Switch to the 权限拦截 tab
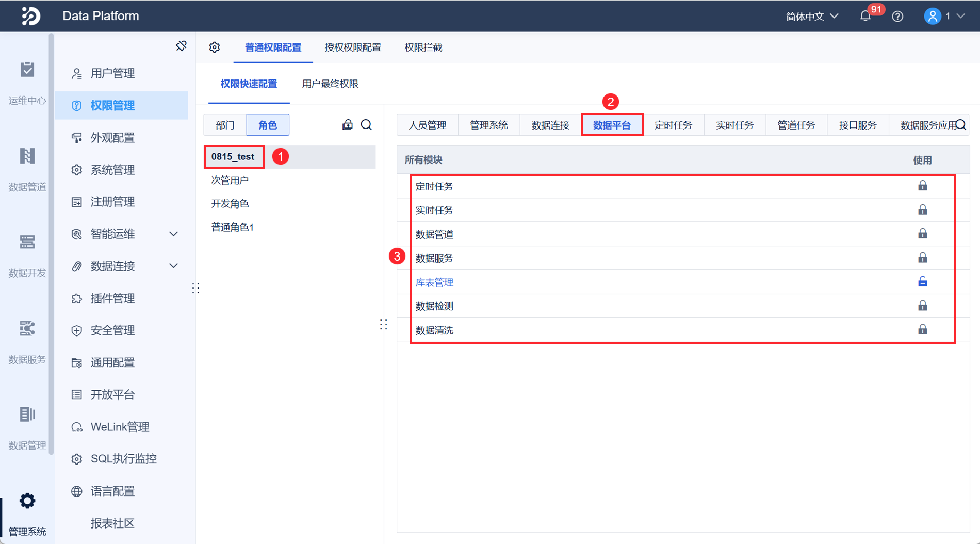This screenshot has width=980, height=544. coord(423,47)
